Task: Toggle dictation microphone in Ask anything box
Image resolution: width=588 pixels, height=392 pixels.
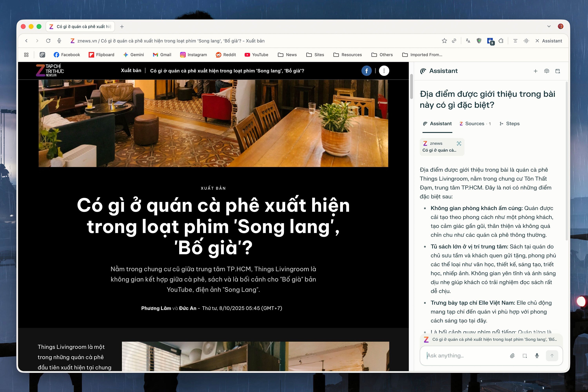Action: click(x=537, y=356)
